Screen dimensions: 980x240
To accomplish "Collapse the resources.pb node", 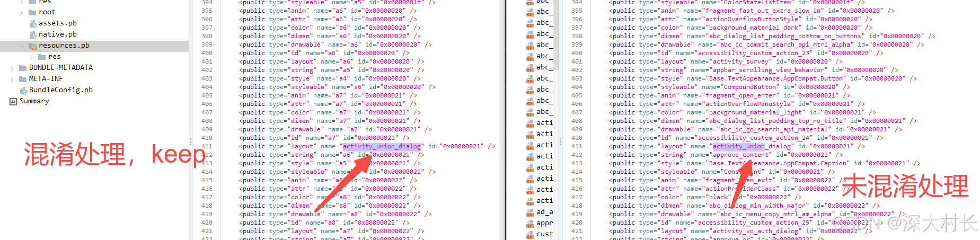I will pos(22,46).
